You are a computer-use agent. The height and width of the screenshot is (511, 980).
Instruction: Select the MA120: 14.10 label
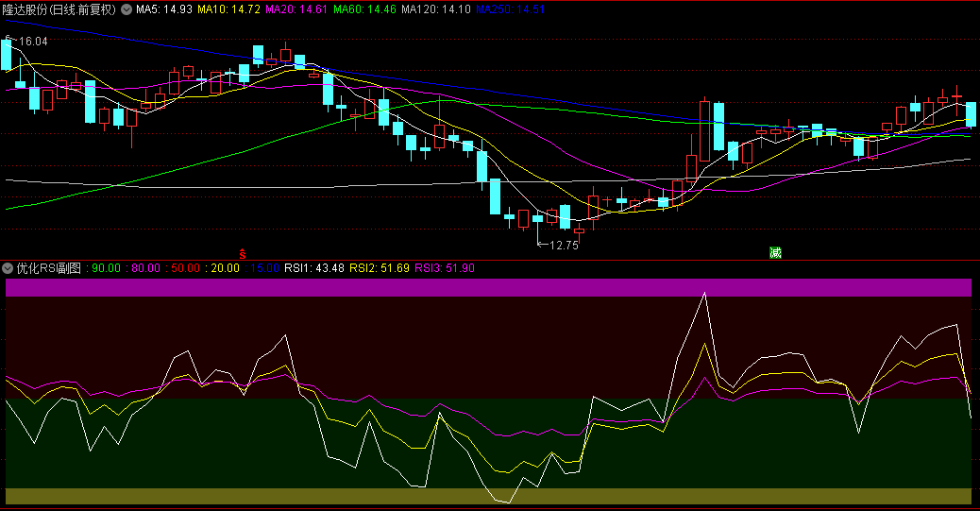tap(435, 9)
